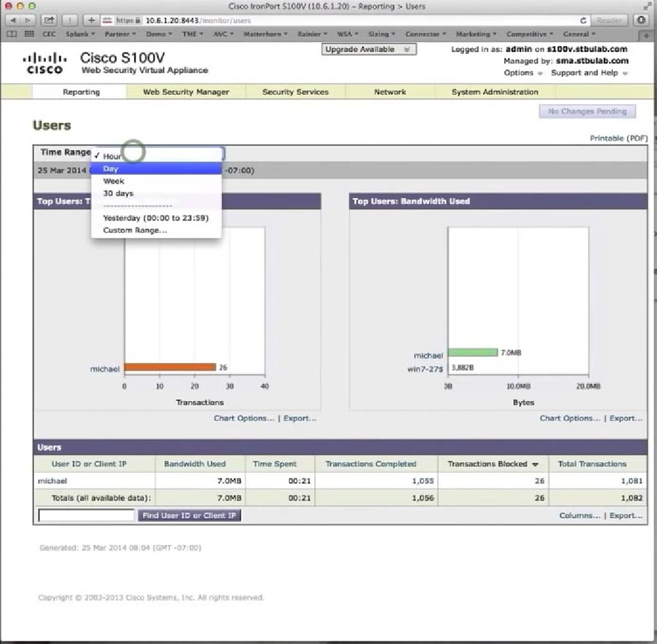Image resolution: width=657 pixels, height=644 pixels.
Task: Select 30 days time range
Action: click(x=157, y=193)
